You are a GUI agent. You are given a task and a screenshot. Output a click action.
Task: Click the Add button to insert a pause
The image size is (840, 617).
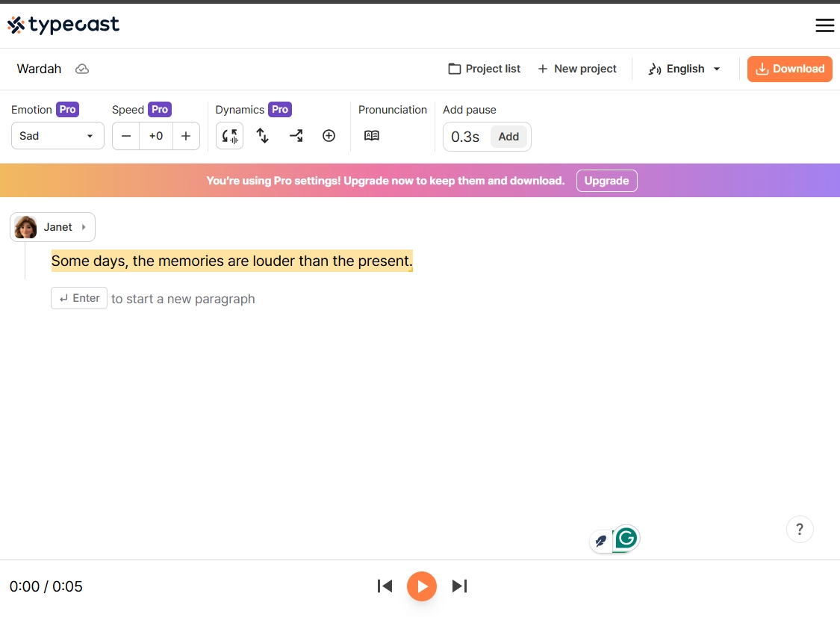pos(508,137)
